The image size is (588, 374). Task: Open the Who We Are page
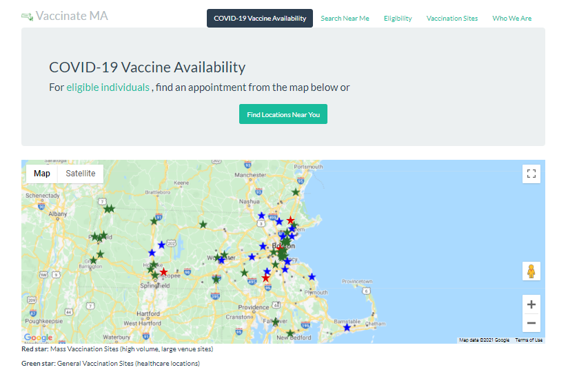pos(511,19)
